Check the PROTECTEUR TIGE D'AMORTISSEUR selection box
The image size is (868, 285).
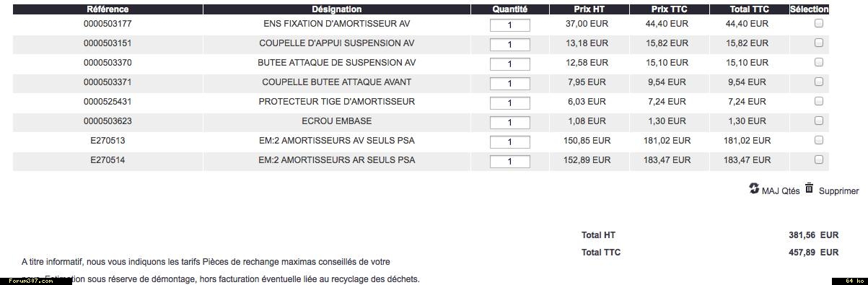(x=818, y=101)
